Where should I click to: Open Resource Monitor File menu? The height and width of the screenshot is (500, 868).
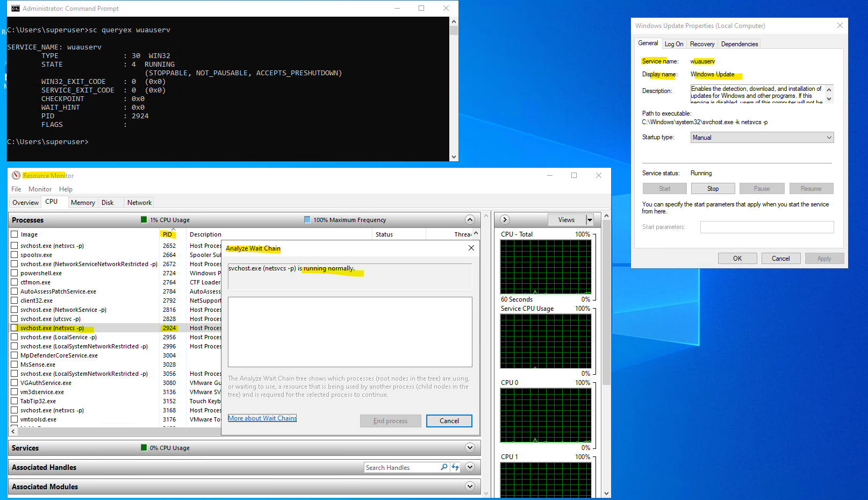coord(16,189)
